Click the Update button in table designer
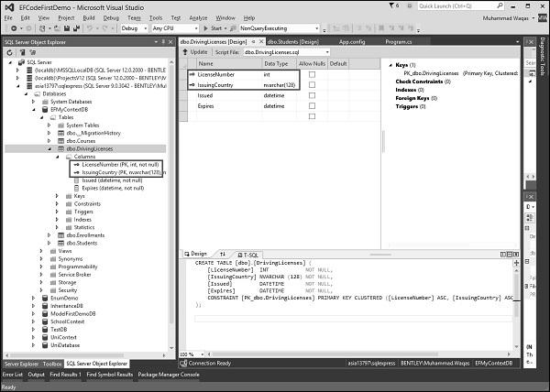 pyautogui.click(x=199, y=51)
